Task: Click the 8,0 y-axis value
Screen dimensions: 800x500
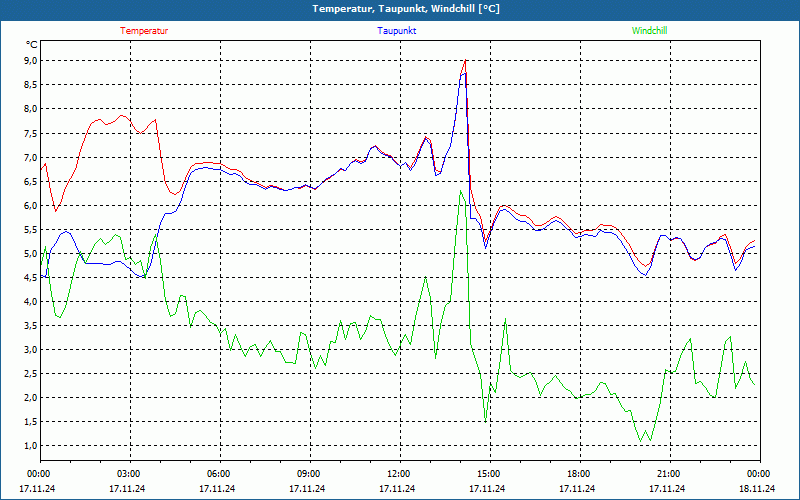Action: point(31,109)
